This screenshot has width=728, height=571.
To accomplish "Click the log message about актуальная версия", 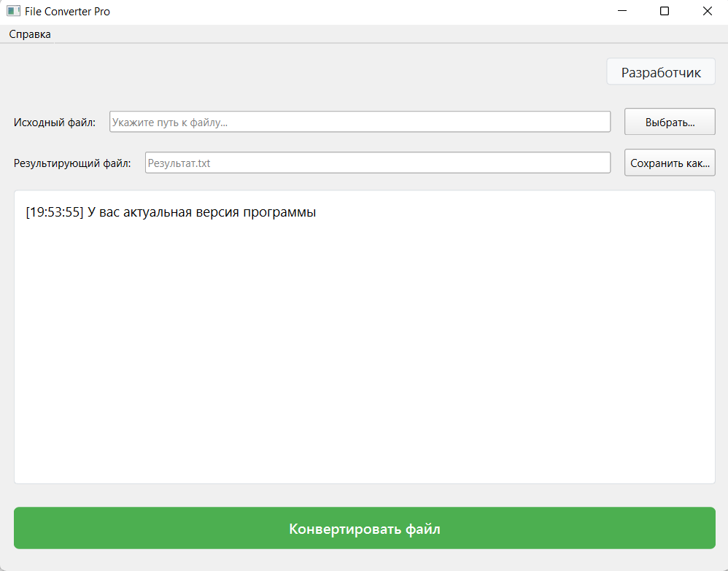I will (x=201, y=212).
